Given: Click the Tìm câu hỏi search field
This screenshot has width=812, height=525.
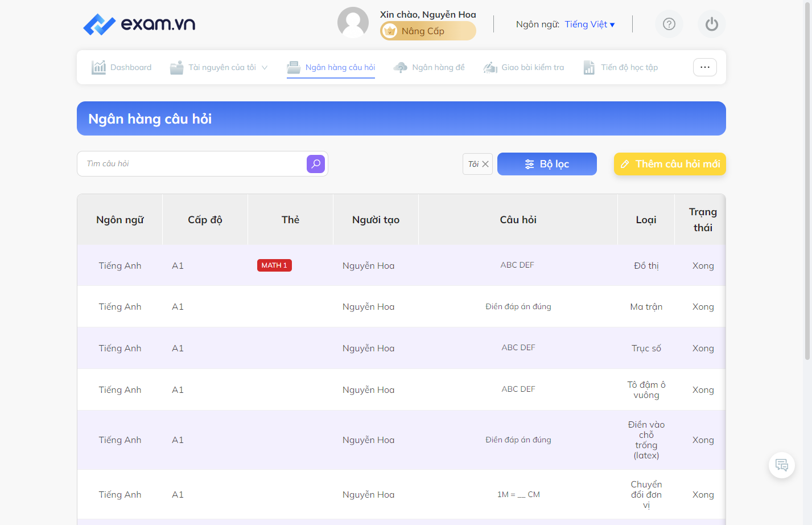Looking at the screenshot, I should tap(192, 164).
